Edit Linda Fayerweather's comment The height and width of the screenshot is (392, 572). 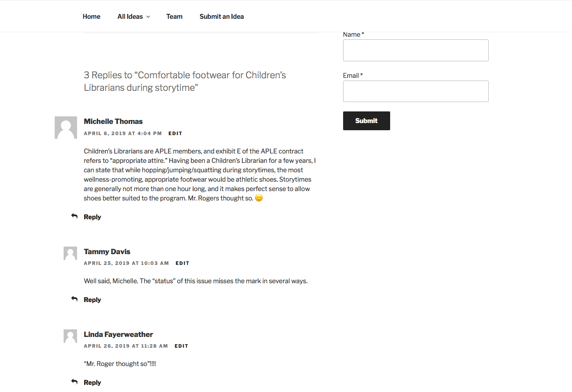[181, 346]
